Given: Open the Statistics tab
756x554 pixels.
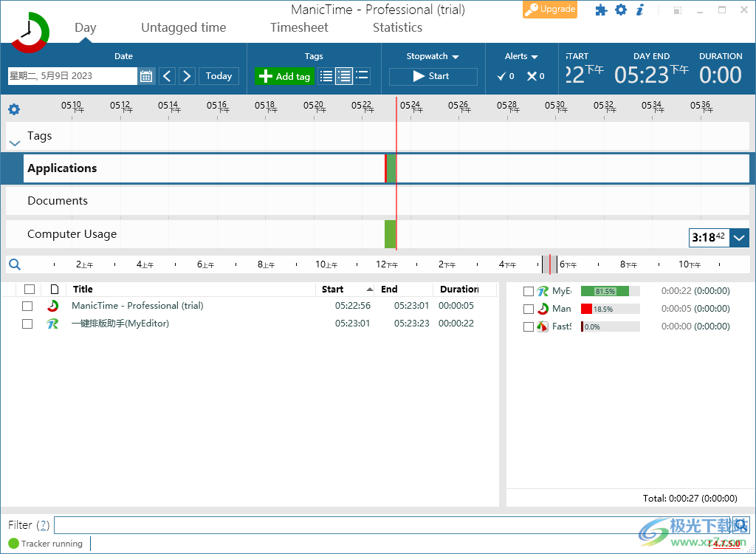Looking at the screenshot, I should (x=397, y=28).
